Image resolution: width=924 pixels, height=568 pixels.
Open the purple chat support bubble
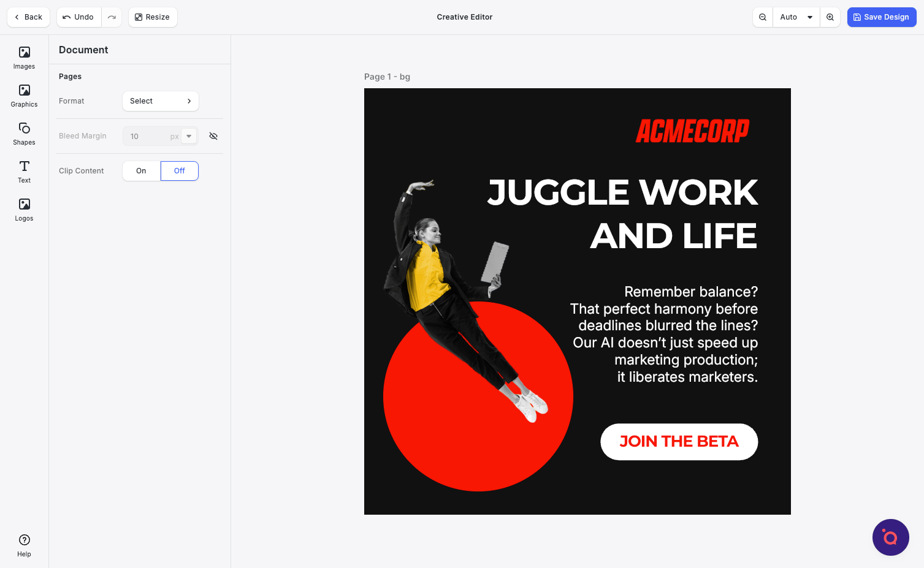click(890, 537)
